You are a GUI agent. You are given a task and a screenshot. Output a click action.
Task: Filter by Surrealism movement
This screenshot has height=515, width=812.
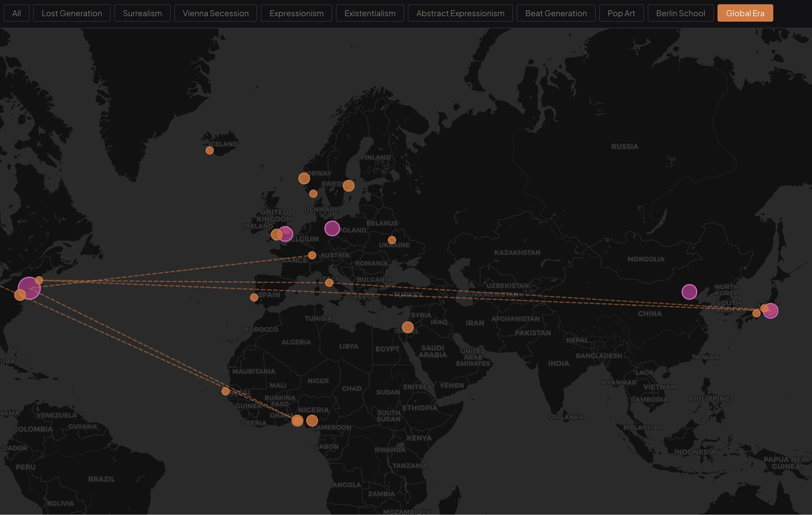pos(142,13)
